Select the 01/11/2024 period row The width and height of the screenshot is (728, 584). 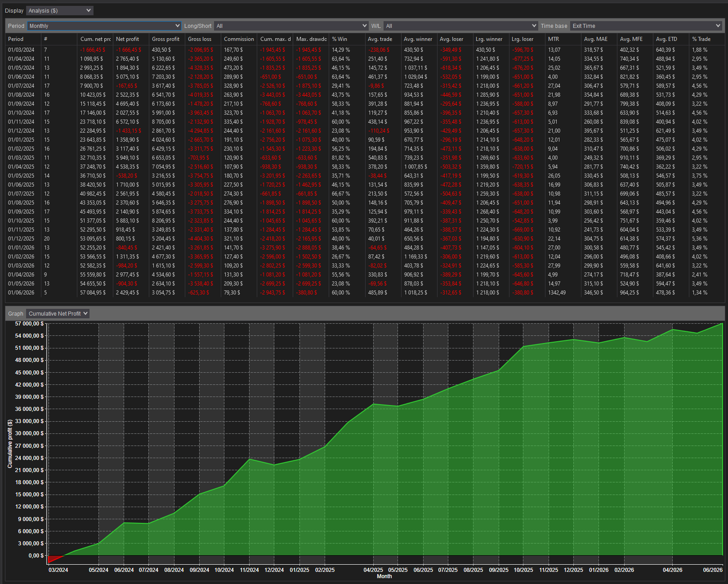pyautogui.click(x=365, y=122)
